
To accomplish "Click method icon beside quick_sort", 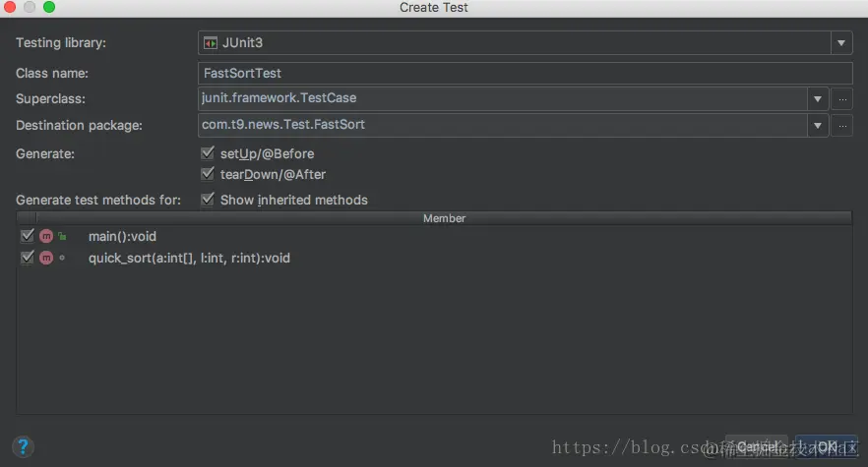I will (x=46, y=258).
